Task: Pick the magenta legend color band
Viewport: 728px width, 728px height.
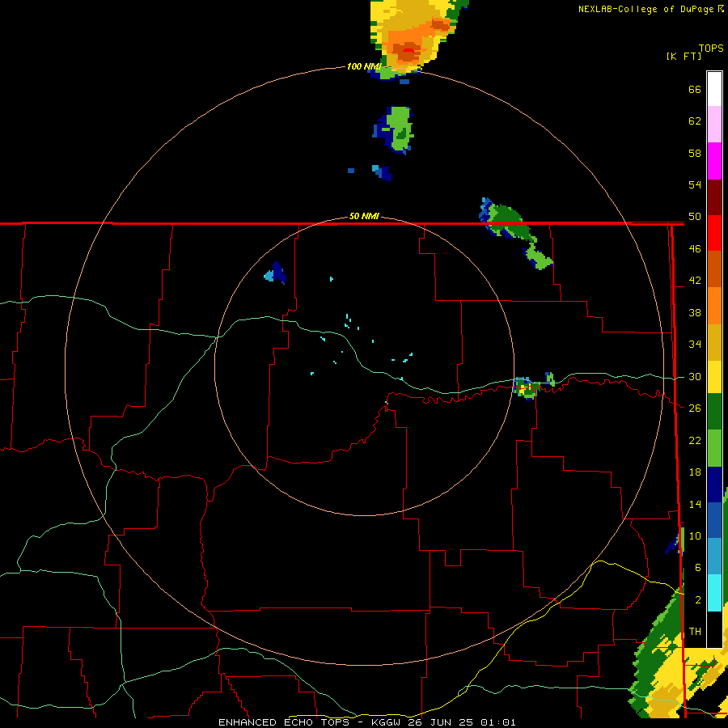Action: click(x=714, y=161)
